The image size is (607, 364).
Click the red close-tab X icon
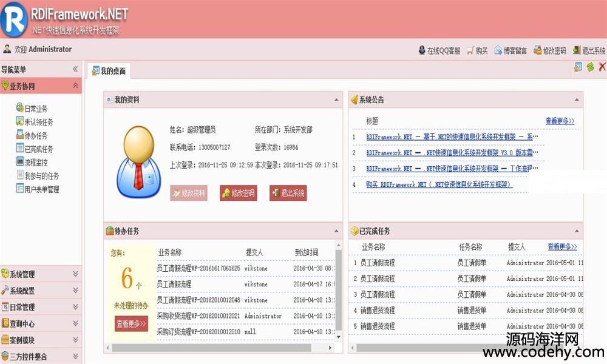(602, 67)
